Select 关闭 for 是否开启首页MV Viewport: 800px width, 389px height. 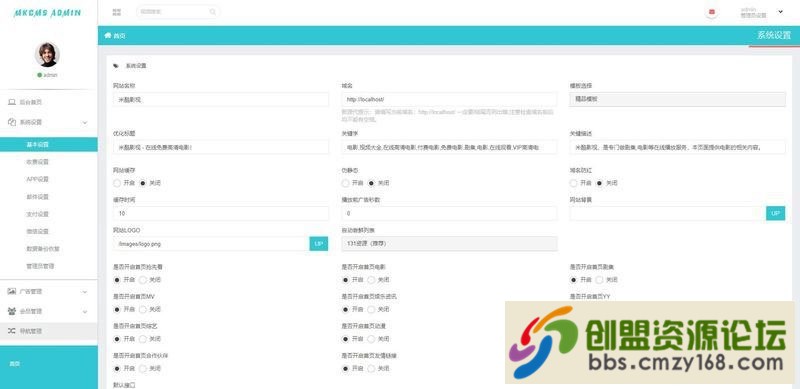[142, 309]
